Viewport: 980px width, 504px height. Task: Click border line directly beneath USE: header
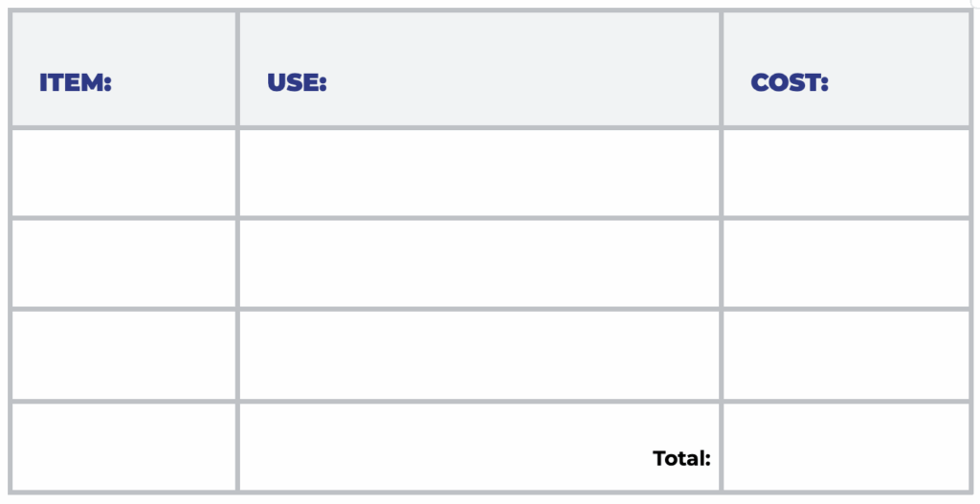point(479,127)
